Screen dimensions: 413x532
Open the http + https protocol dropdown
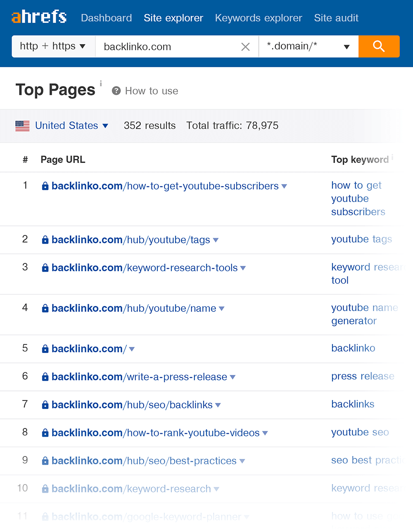pos(53,46)
